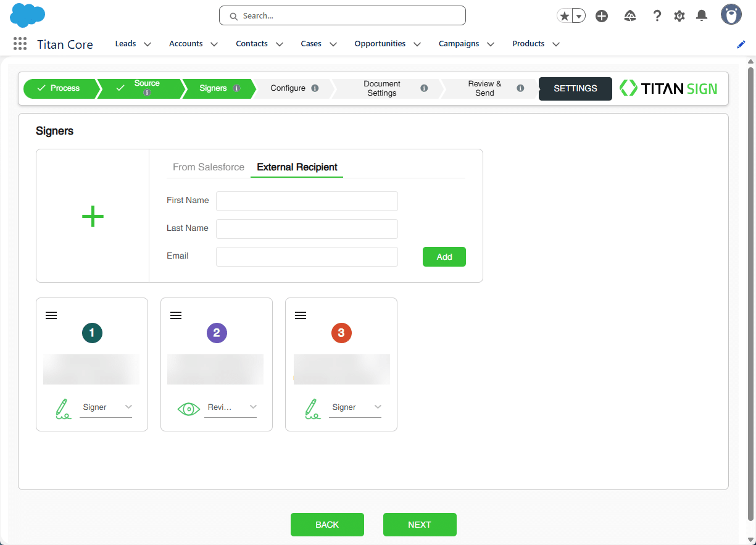This screenshot has width=756, height=545.
Task: Add a new signer with the green plus
Action: [92, 216]
